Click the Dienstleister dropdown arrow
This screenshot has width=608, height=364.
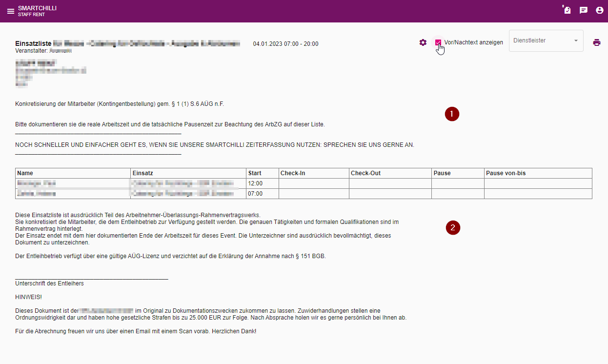pos(576,41)
